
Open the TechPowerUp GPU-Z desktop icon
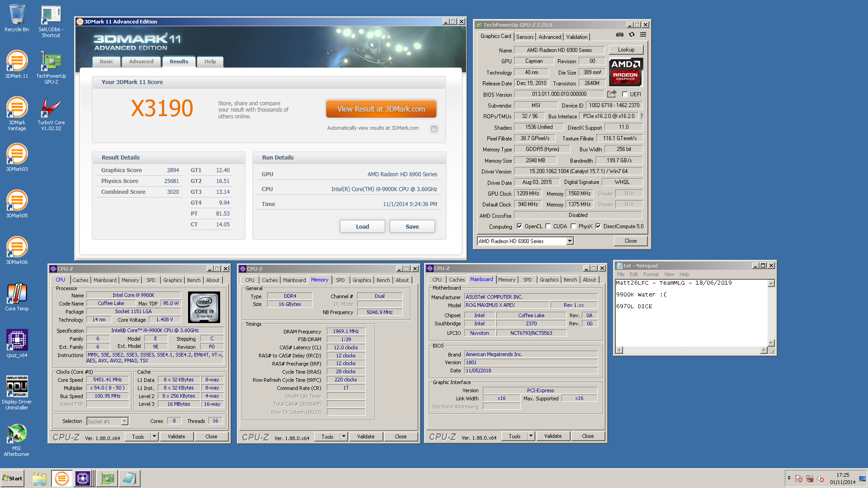(51, 67)
